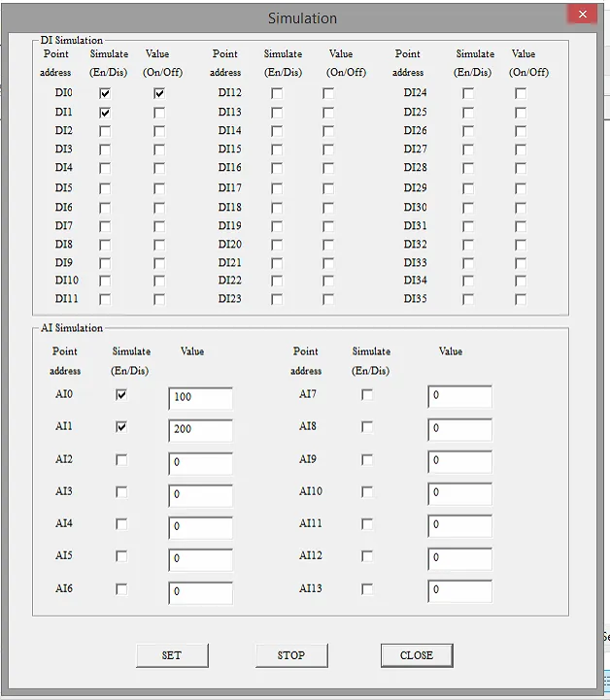Image resolution: width=610 pixels, height=700 pixels.
Task: Enable AI5 Simulate checkbox
Action: [121, 556]
